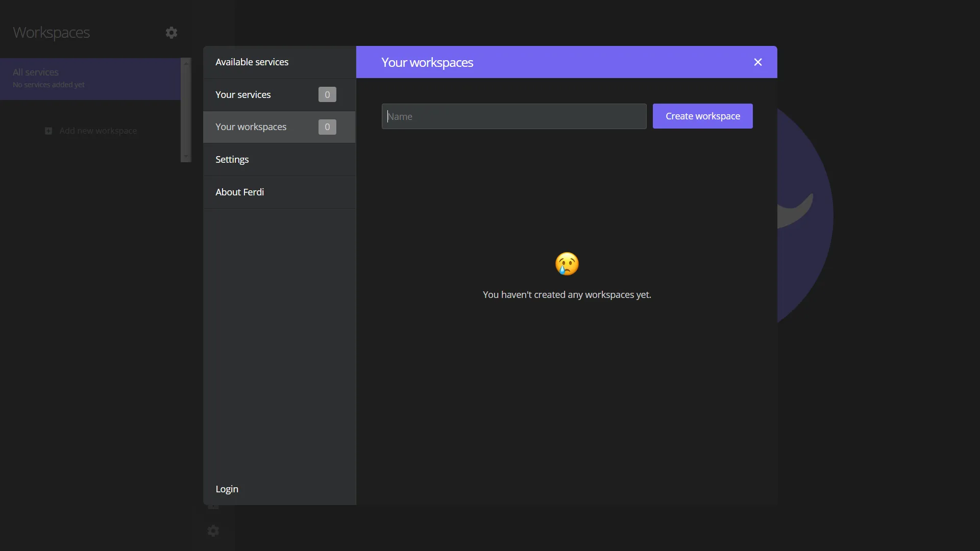Focus the workspace Name input field
Viewport: 980px width, 551px height.
(x=513, y=116)
